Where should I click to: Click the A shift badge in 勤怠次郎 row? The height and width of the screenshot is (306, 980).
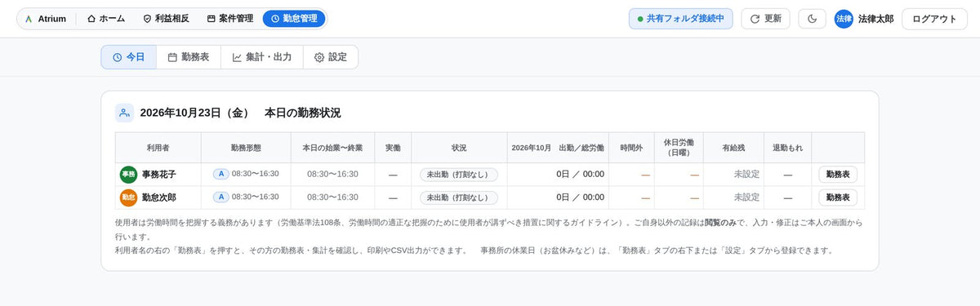[x=220, y=197]
